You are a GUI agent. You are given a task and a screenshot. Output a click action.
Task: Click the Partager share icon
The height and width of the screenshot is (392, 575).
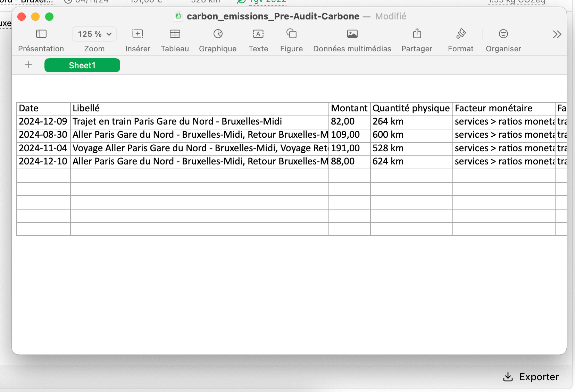pyautogui.click(x=417, y=34)
